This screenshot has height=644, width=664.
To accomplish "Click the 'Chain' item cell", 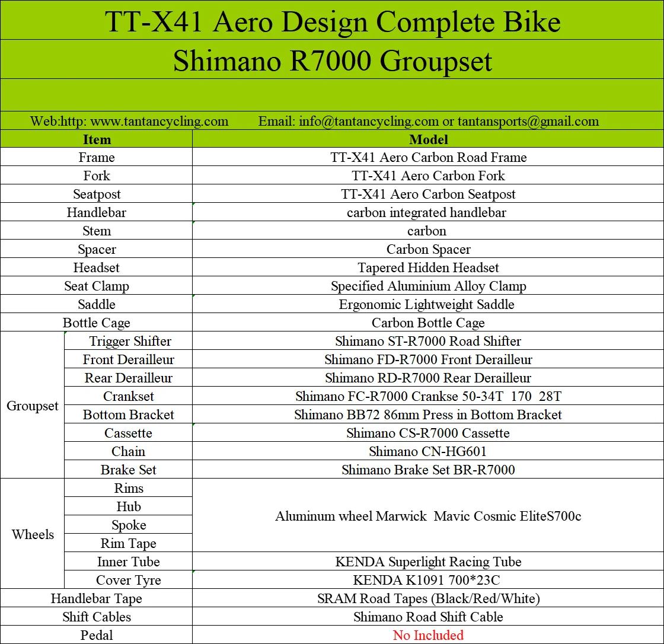I will [x=128, y=451].
